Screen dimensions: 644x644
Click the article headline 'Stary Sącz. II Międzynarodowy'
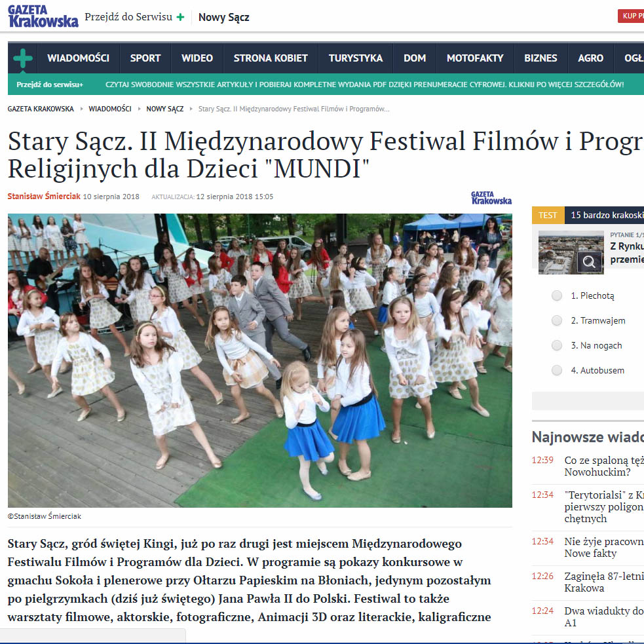326,155
